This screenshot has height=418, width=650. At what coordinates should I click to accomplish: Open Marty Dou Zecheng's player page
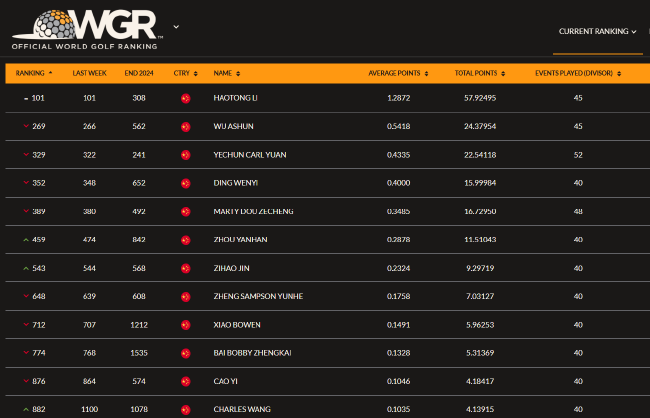coord(253,211)
